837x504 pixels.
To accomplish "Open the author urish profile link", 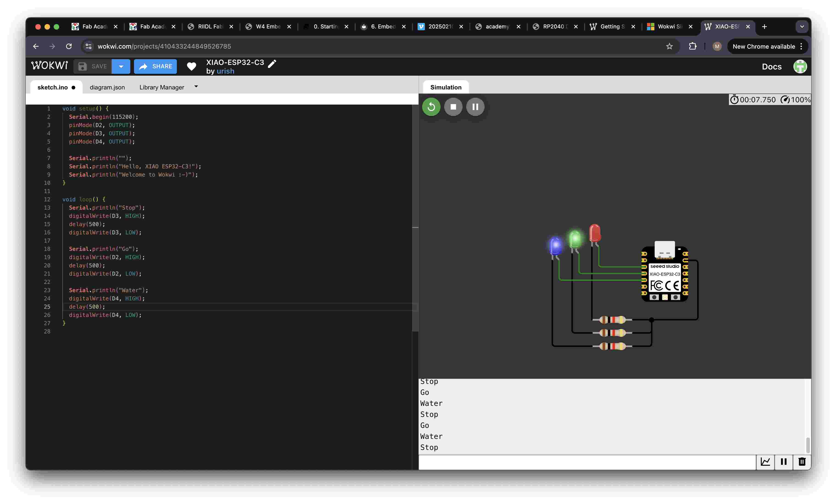I will (x=226, y=71).
